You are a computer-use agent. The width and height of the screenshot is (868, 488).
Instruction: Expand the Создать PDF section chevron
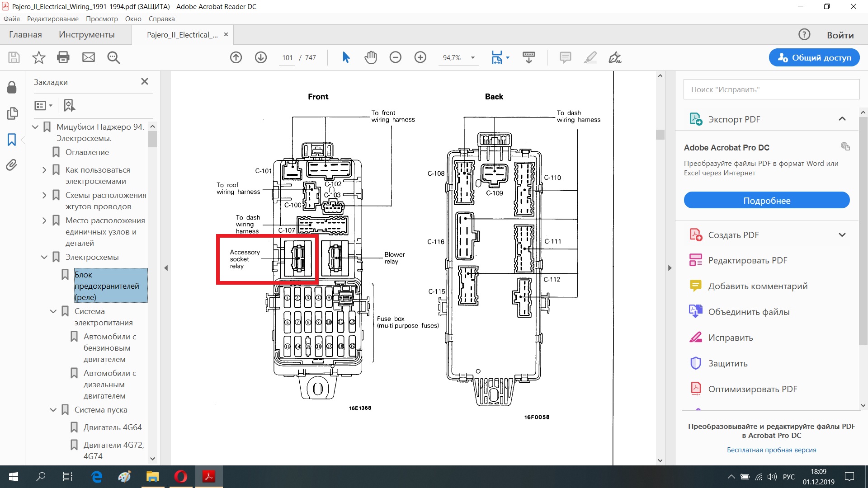tap(842, 235)
